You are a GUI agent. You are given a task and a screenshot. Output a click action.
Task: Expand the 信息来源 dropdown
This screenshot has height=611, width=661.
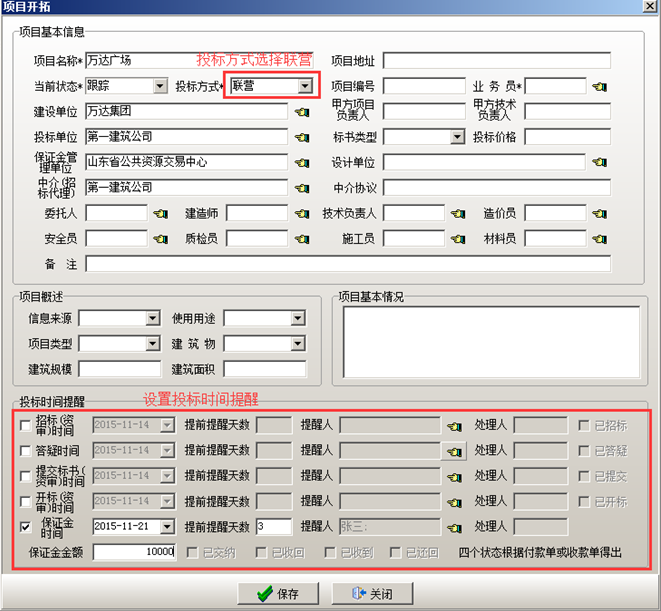(x=152, y=319)
